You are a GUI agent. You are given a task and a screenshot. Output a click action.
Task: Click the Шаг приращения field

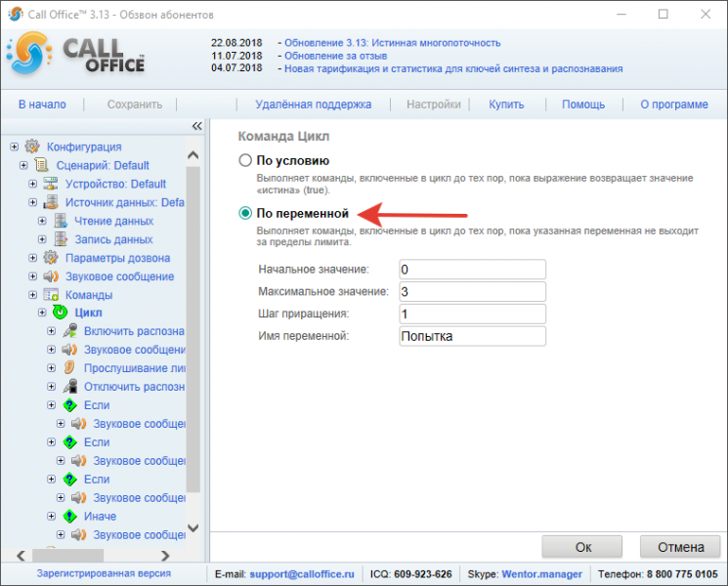(x=472, y=314)
